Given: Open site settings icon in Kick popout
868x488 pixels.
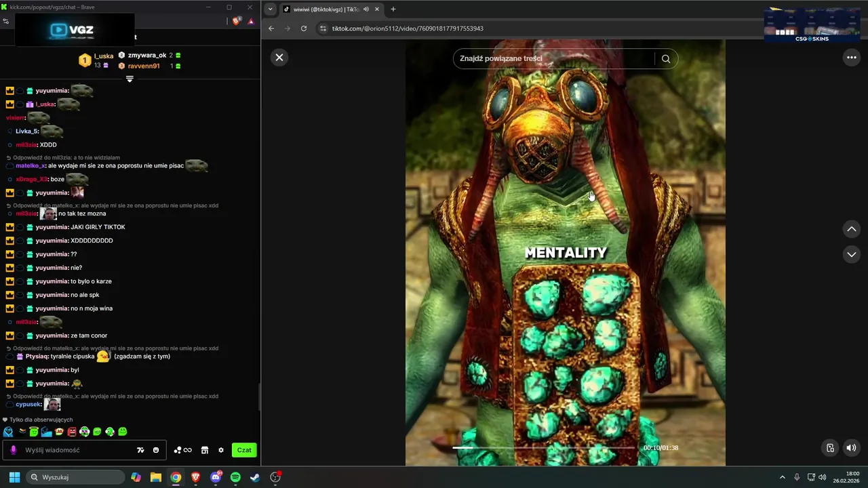Looking at the screenshot, I should coord(6,21).
